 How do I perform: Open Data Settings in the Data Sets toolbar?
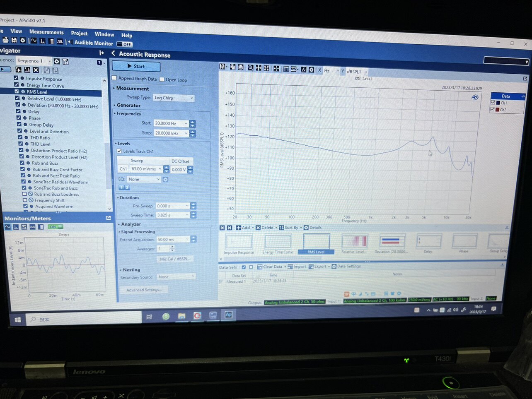tap(346, 266)
